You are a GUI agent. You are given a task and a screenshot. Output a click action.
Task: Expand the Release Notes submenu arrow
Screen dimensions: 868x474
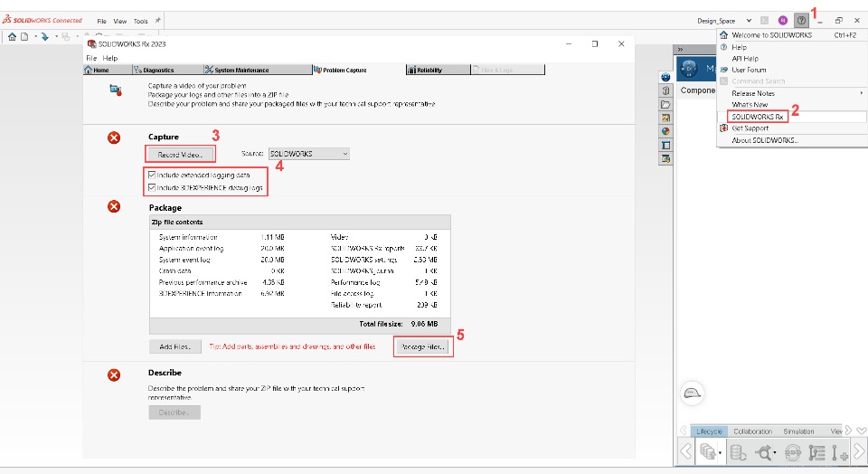tap(862, 93)
